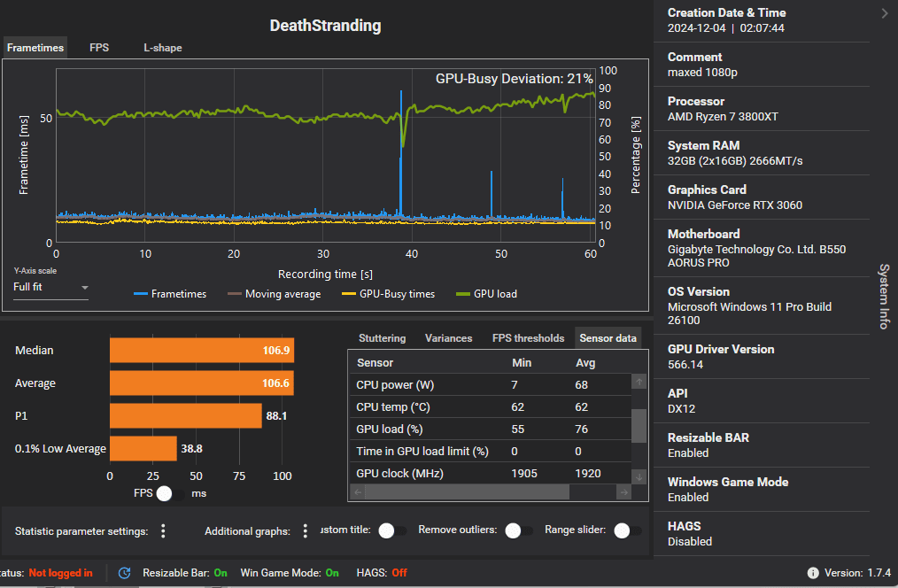Select the Sensor data tab

608,337
